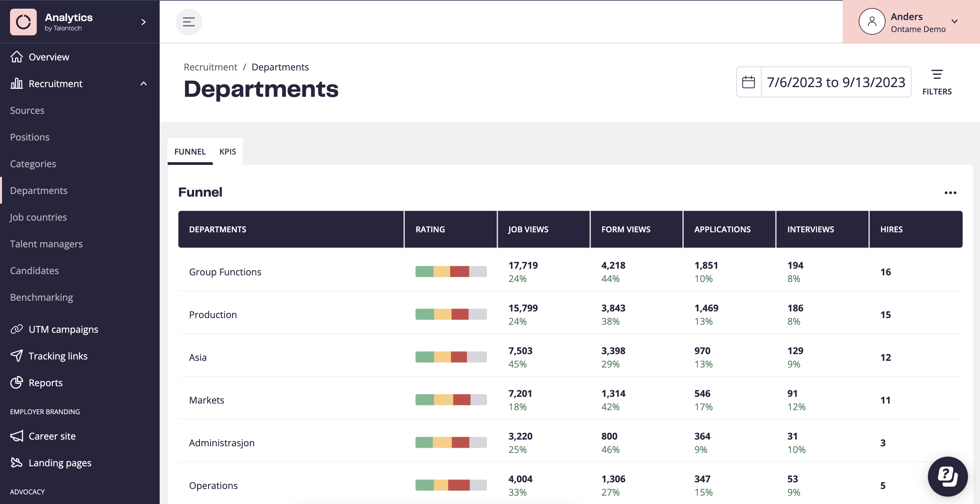Click the 970 applications value
This screenshot has width=980, height=504.
tap(702, 351)
